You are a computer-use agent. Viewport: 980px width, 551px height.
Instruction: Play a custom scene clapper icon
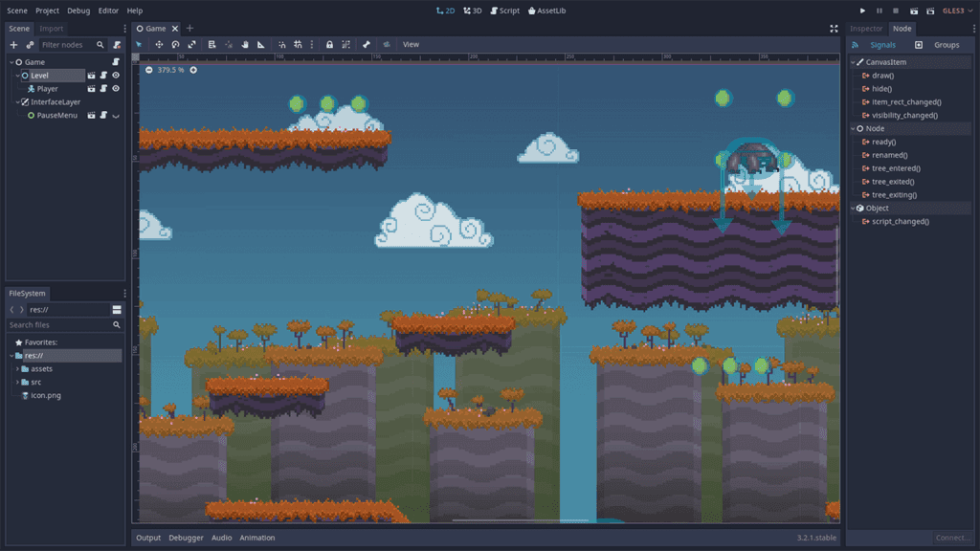click(x=930, y=11)
